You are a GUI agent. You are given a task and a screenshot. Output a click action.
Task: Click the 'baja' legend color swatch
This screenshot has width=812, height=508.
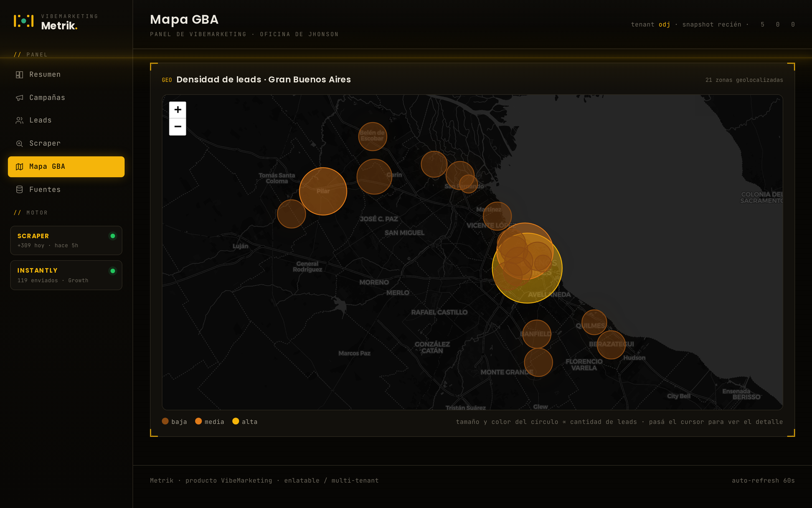[165, 421]
